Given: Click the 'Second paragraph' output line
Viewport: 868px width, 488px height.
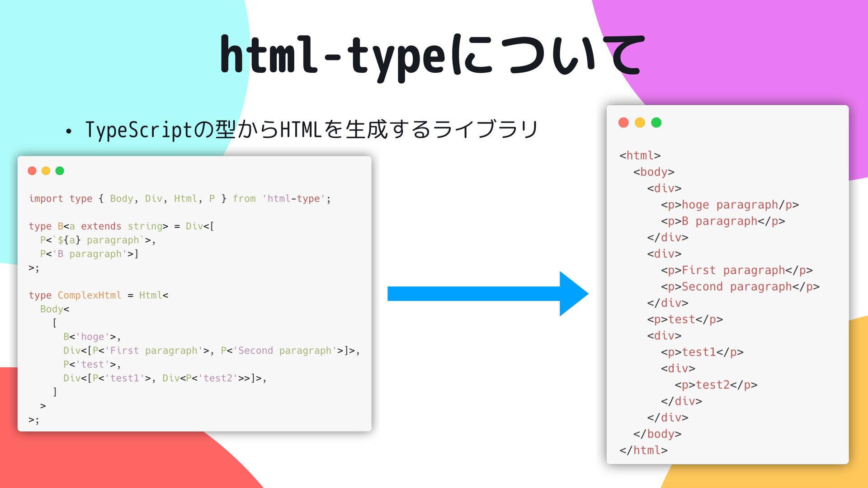Looking at the screenshot, I should (740, 287).
